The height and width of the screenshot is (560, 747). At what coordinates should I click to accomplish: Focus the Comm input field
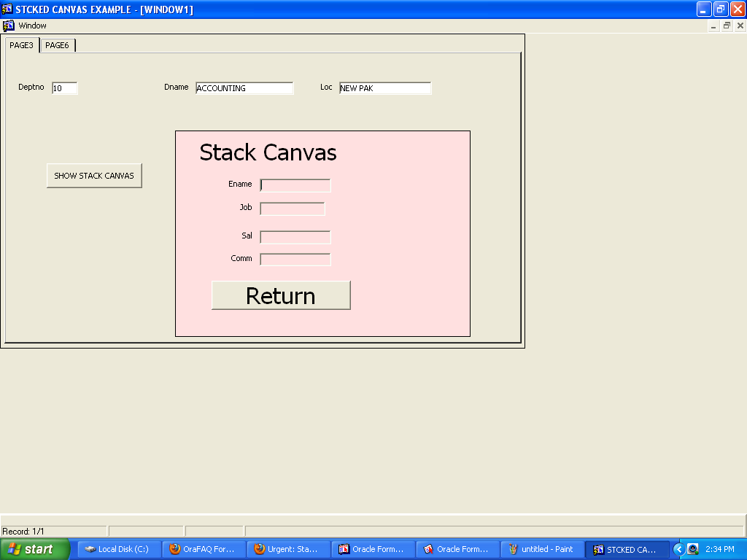click(x=295, y=260)
